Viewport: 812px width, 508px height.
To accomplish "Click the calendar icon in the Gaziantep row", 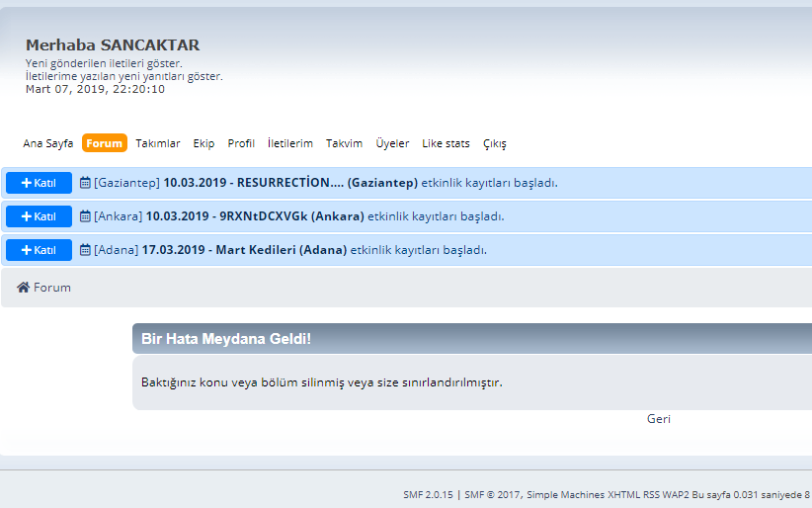I will point(85,183).
